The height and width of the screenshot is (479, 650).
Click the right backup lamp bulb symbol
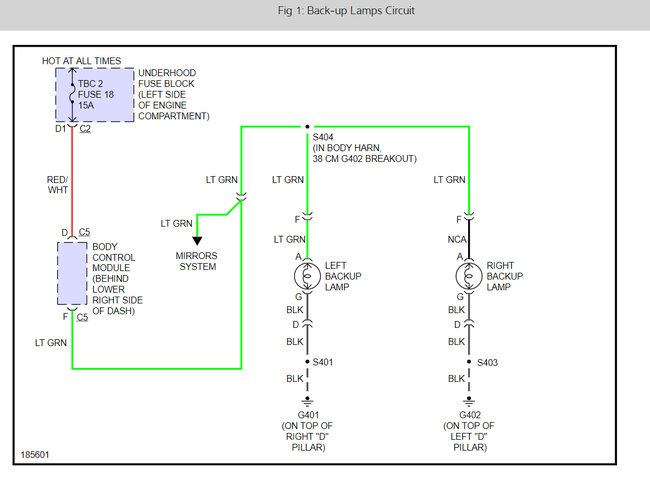coord(469,276)
